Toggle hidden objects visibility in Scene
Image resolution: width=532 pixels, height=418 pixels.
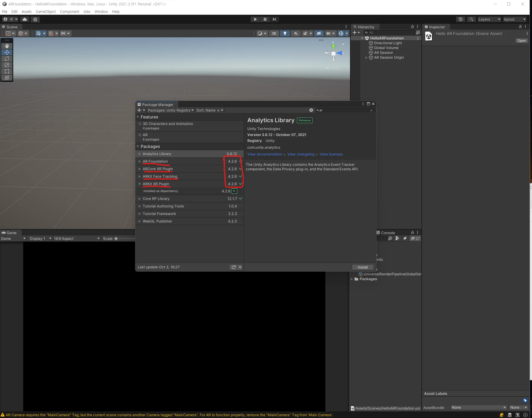coord(319,33)
